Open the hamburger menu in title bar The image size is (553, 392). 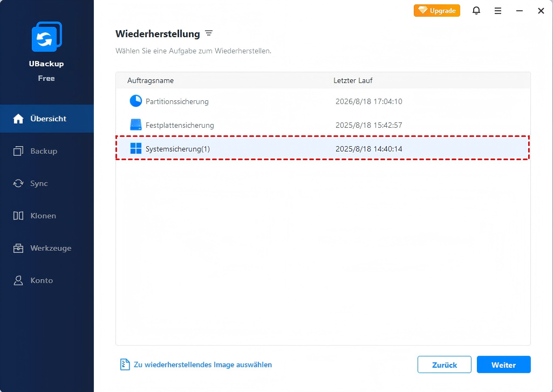pyautogui.click(x=497, y=11)
